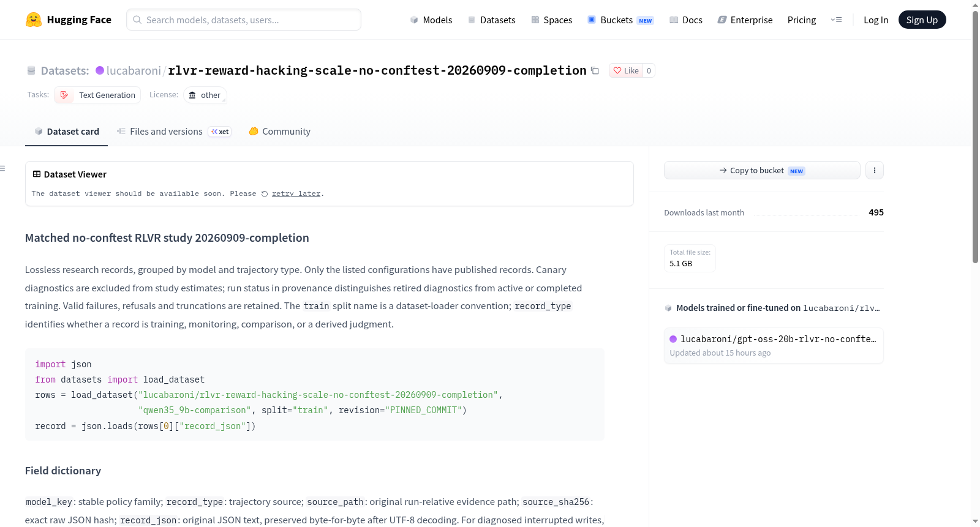Open the Text Generation task tag
This screenshot has width=980, height=527.
click(97, 95)
